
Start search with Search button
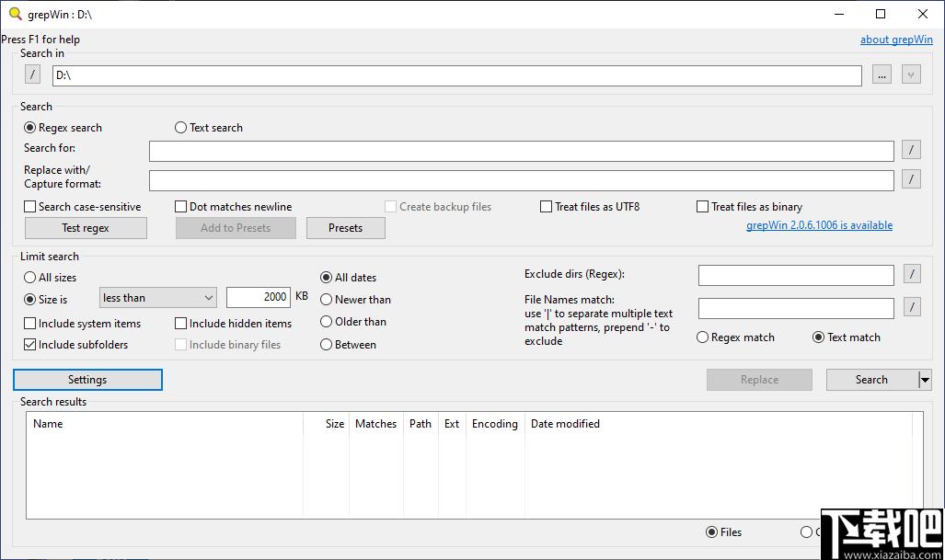(871, 380)
